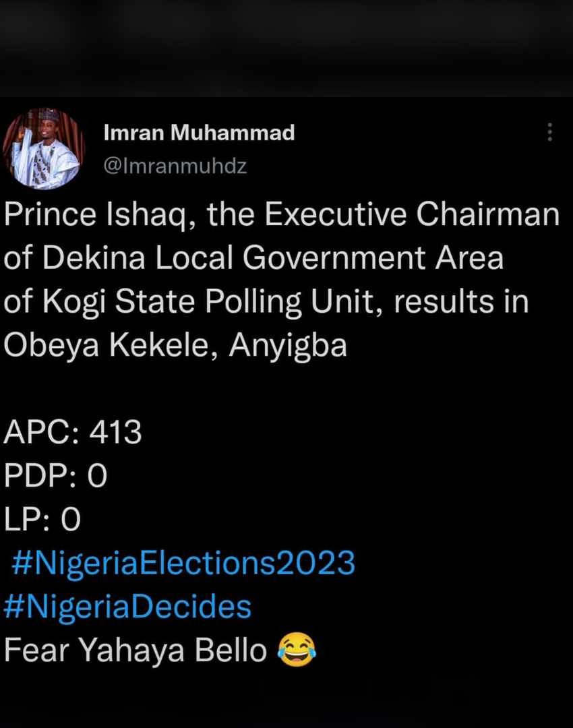Image resolution: width=573 pixels, height=728 pixels.
Task: Open the three-dot more options menu
Action: (x=550, y=132)
